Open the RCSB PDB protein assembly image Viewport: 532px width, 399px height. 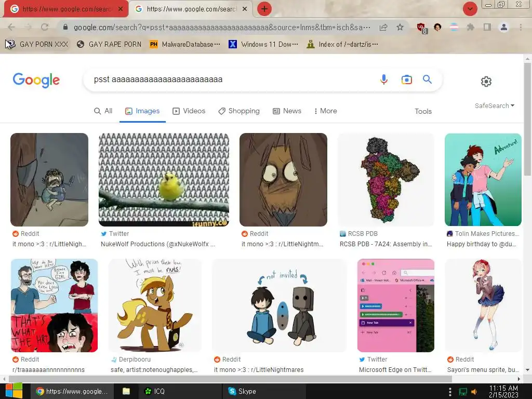[386, 179]
